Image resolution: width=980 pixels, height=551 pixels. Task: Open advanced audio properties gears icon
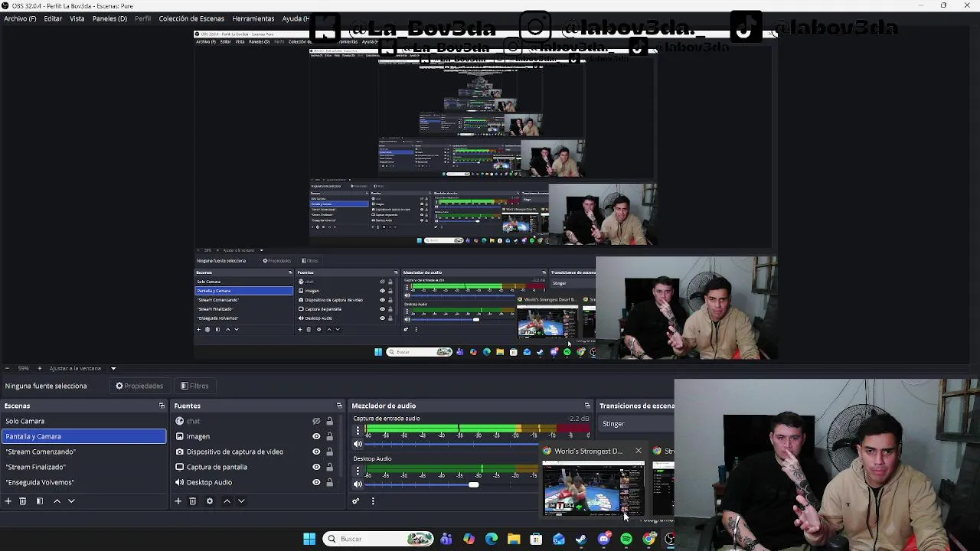pos(355,501)
